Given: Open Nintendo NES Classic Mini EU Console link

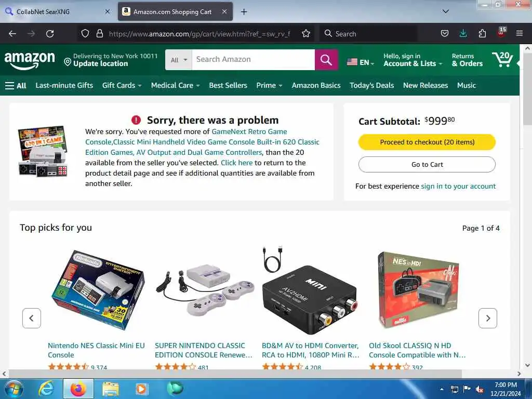Looking at the screenshot, I should (96, 350).
